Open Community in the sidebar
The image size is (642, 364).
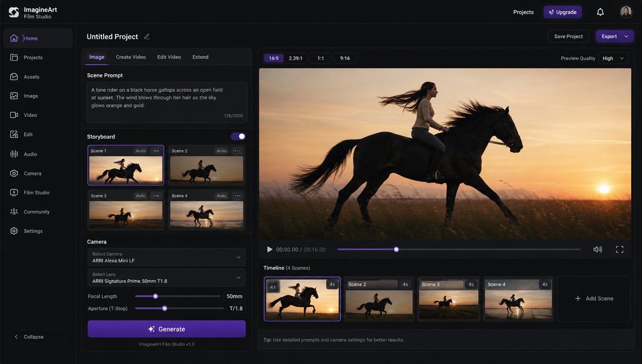tap(37, 212)
